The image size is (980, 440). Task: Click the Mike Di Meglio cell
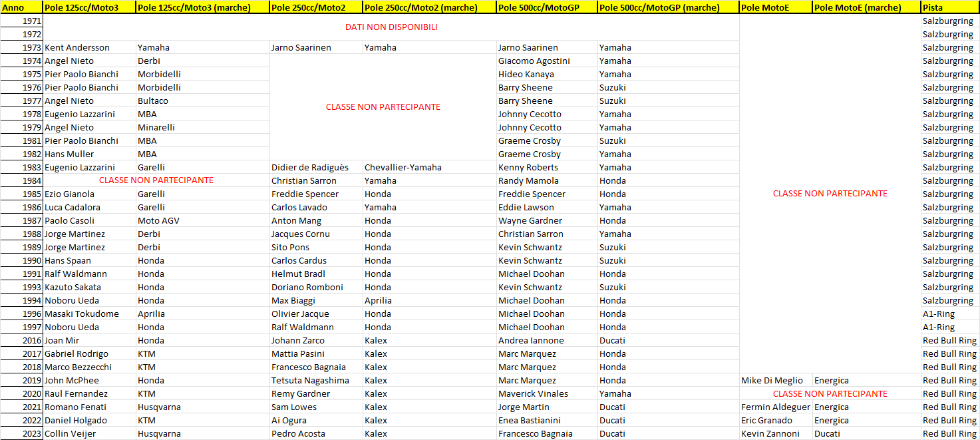coord(776,380)
